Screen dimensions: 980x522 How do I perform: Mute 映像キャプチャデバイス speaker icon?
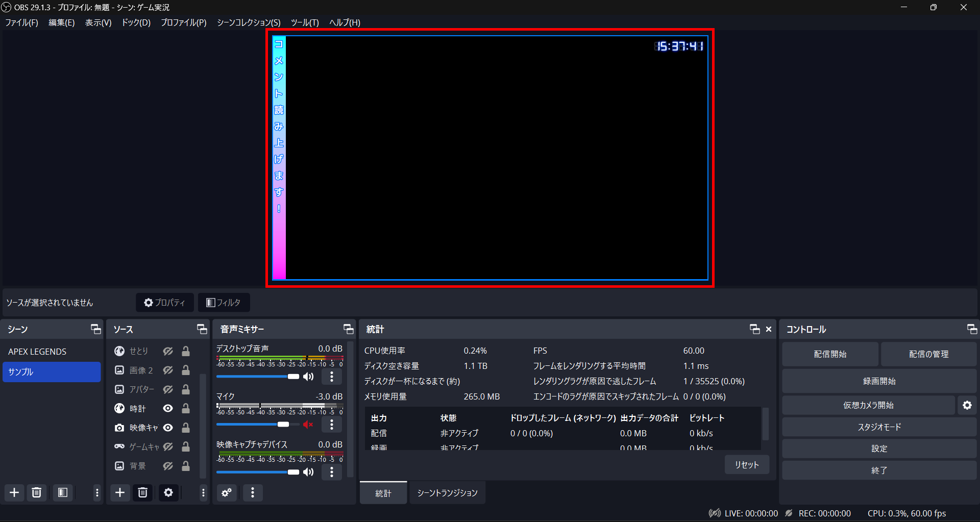(308, 472)
